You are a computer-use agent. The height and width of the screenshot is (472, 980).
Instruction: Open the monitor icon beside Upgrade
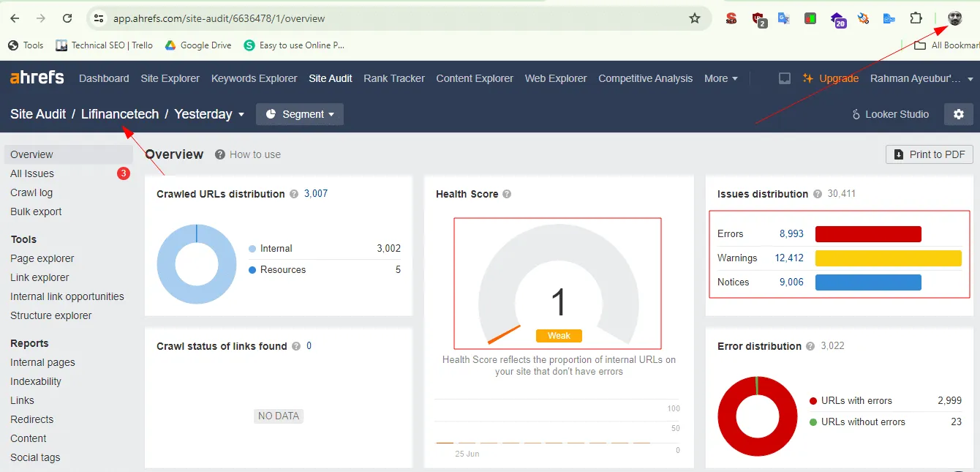pyautogui.click(x=785, y=78)
